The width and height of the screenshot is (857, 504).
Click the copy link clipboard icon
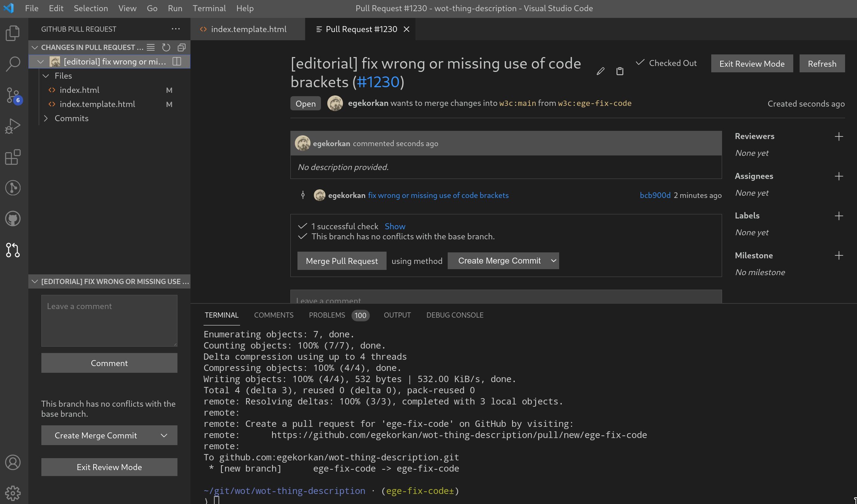620,71
